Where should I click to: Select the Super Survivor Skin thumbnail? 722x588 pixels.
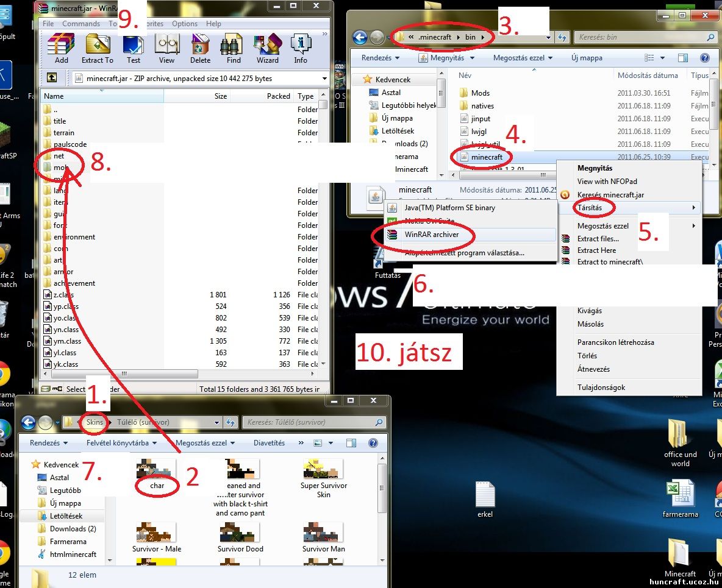pos(323,478)
